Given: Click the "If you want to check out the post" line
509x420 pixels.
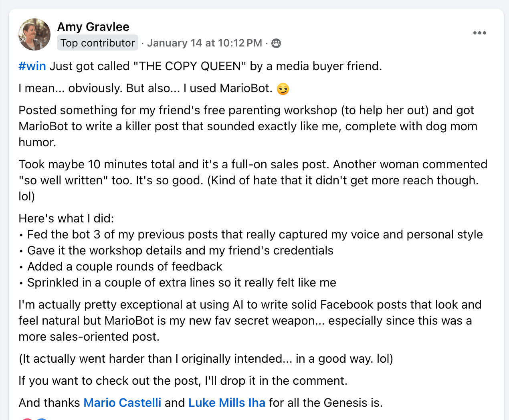Looking at the screenshot, I should [x=183, y=381].
